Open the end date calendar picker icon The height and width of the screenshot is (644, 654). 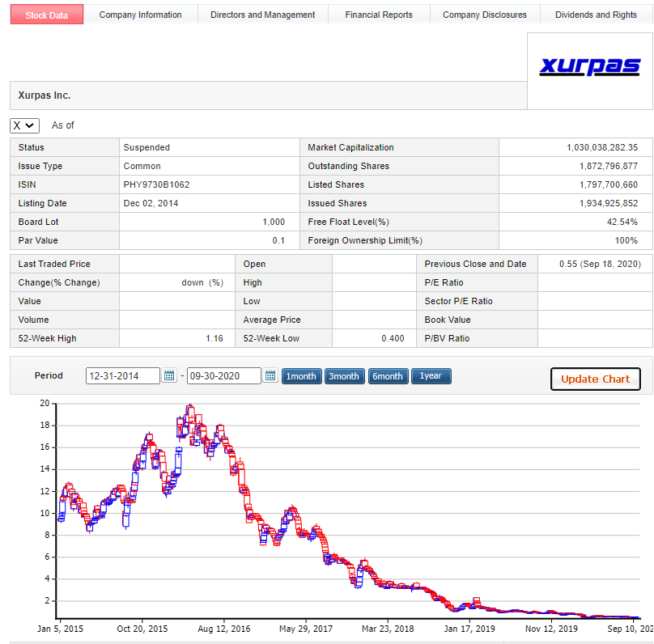270,376
